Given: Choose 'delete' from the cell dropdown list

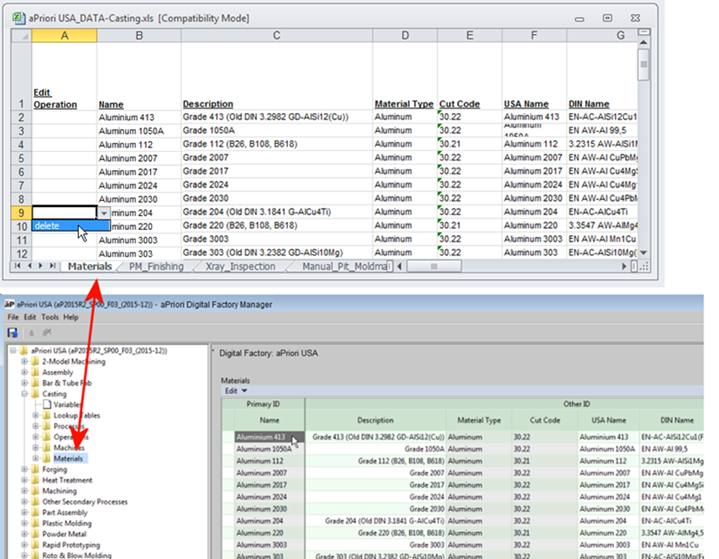Looking at the screenshot, I should pyautogui.click(x=71, y=226).
